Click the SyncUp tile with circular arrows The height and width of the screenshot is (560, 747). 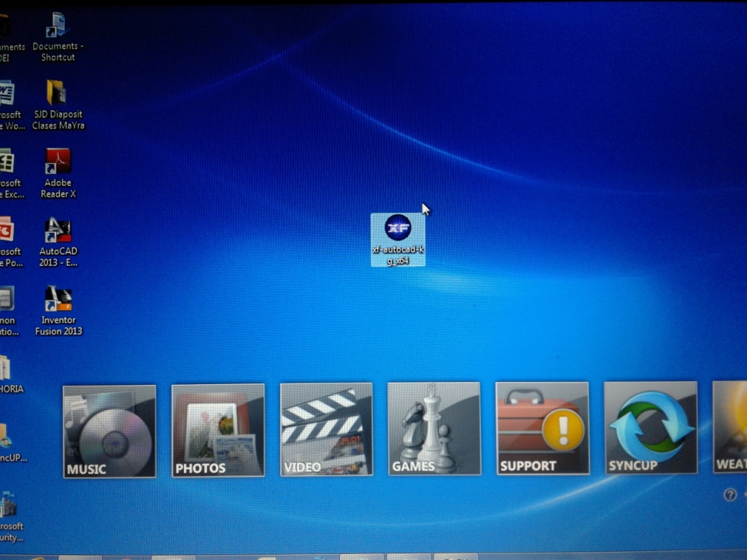pyautogui.click(x=650, y=427)
